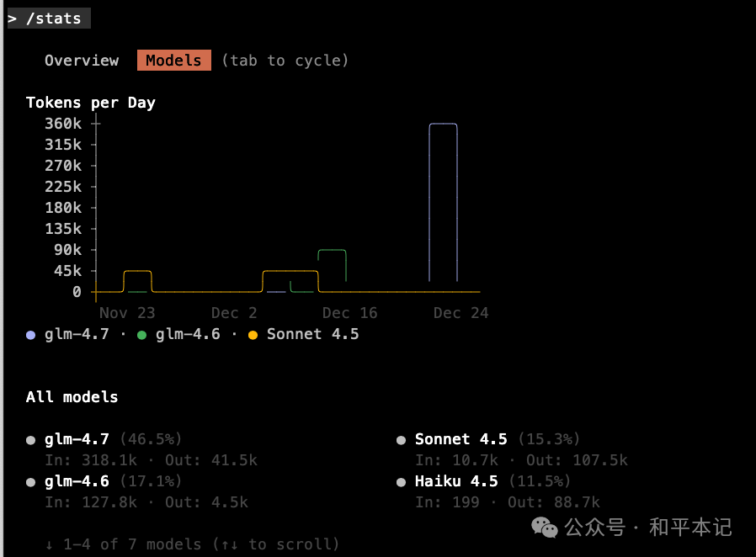The height and width of the screenshot is (557, 756).
Task: Click In: 199 · Out: 88.7k line
Action: tap(508, 502)
